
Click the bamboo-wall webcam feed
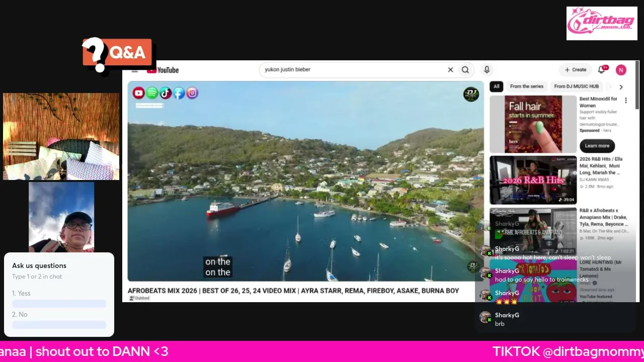[61, 136]
